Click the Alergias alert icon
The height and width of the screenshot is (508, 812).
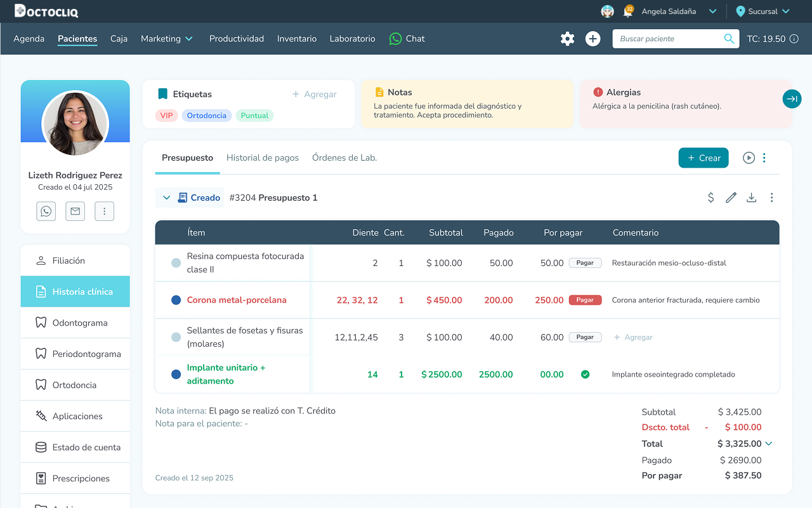(598, 92)
